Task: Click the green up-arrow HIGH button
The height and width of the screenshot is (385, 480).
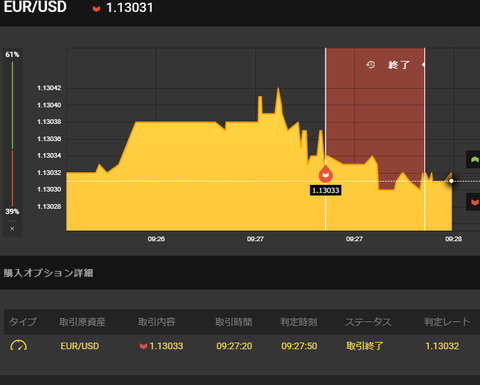Action: point(474,160)
